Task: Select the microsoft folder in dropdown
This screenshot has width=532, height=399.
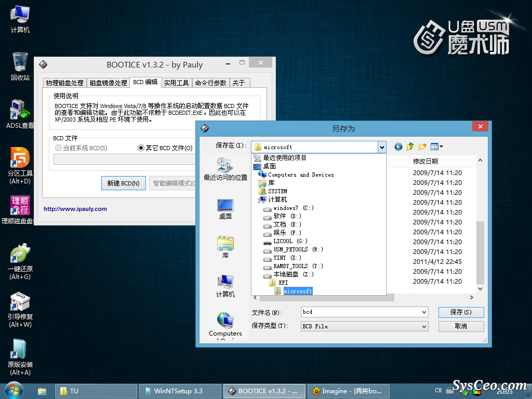Action: coord(294,291)
